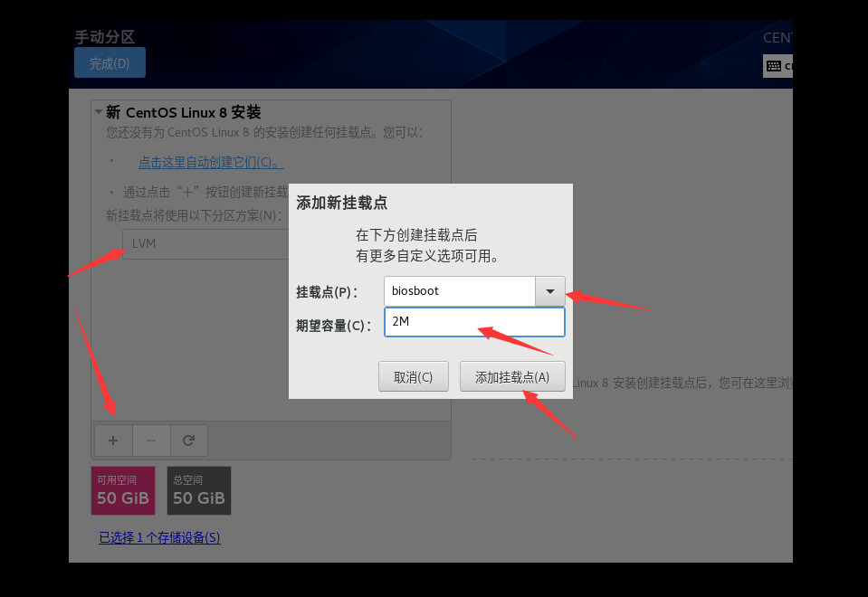Image resolution: width=868 pixels, height=597 pixels.
Task: Open the 已选择 1 个存储设备(S) link
Action: pos(159,537)
